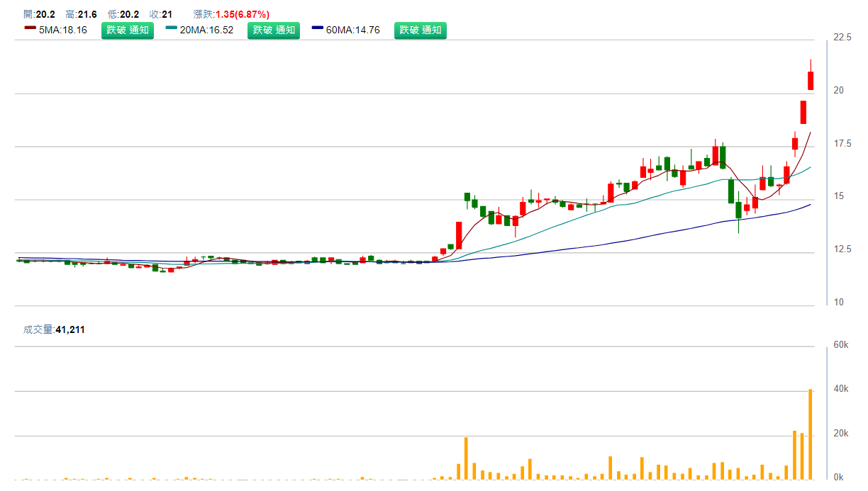Click the second-to-last red candlestick
Screen dimensions: 868x491
(x=803, y=112)
